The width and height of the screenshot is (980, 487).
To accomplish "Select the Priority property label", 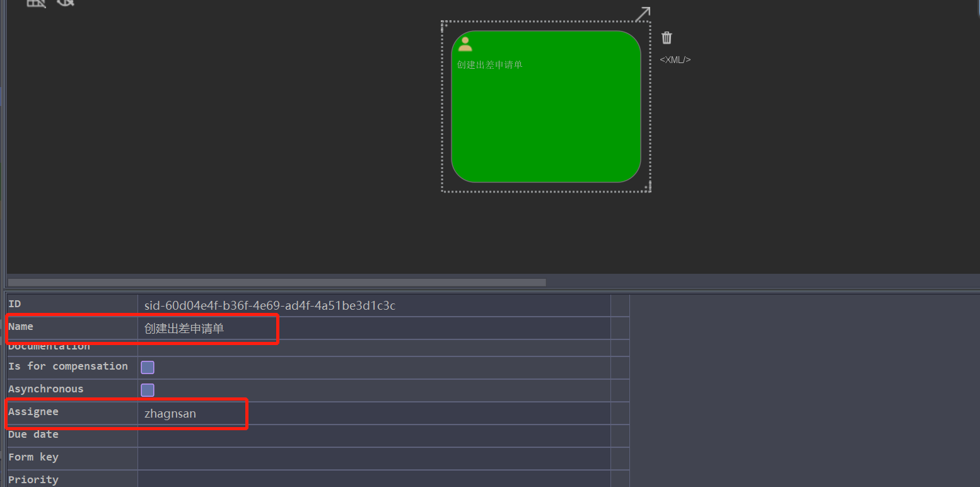I will (x=33, y=480).
